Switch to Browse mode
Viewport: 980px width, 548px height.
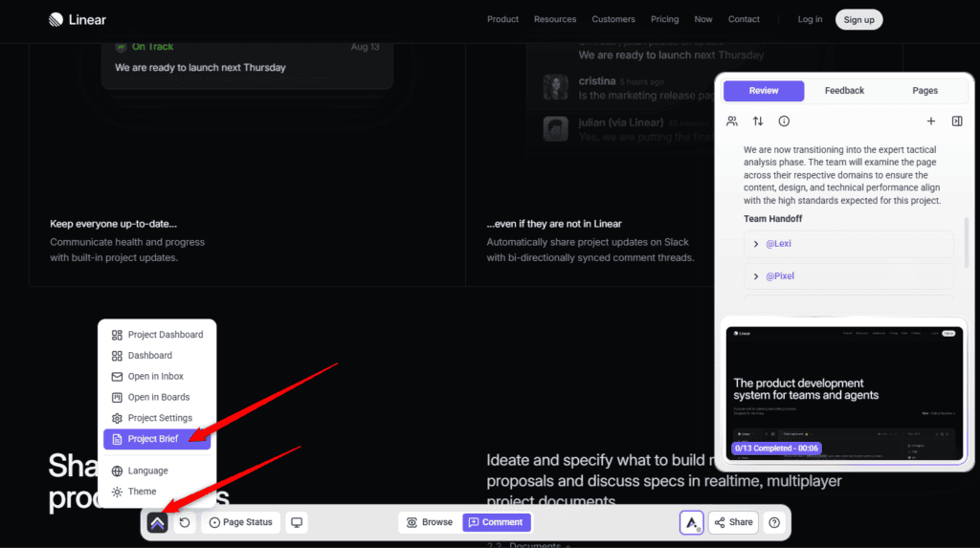(430, 522)
